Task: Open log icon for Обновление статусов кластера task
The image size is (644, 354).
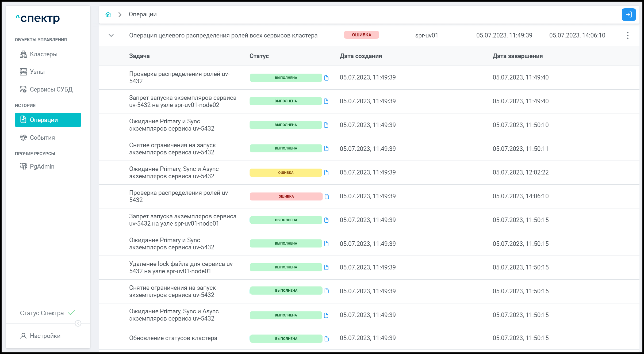Action: (x=327, y=338)
